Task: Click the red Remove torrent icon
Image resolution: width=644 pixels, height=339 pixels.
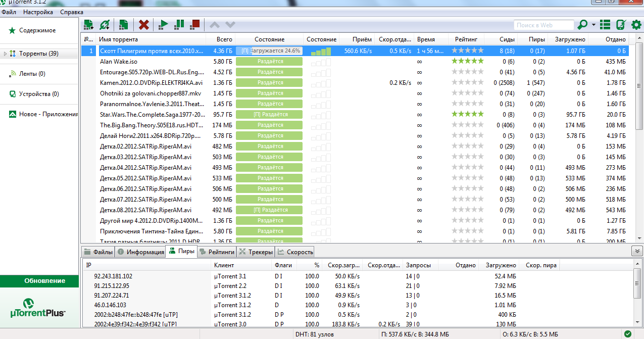Action: [144, 24]
